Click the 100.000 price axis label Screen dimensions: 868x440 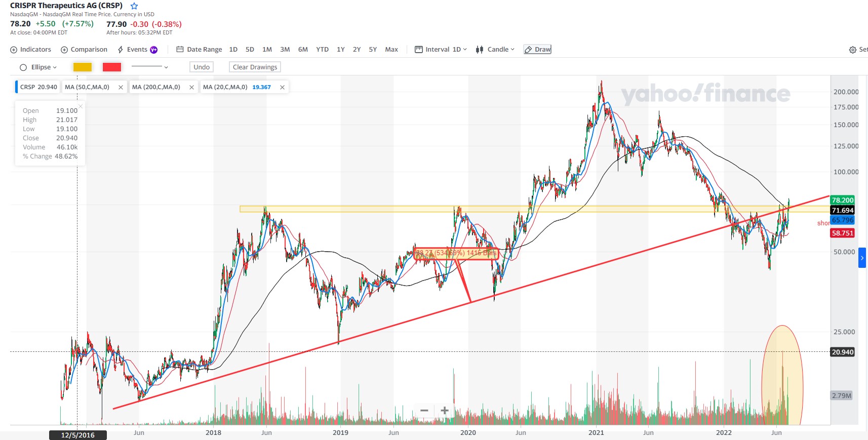[x=846, y=172]
